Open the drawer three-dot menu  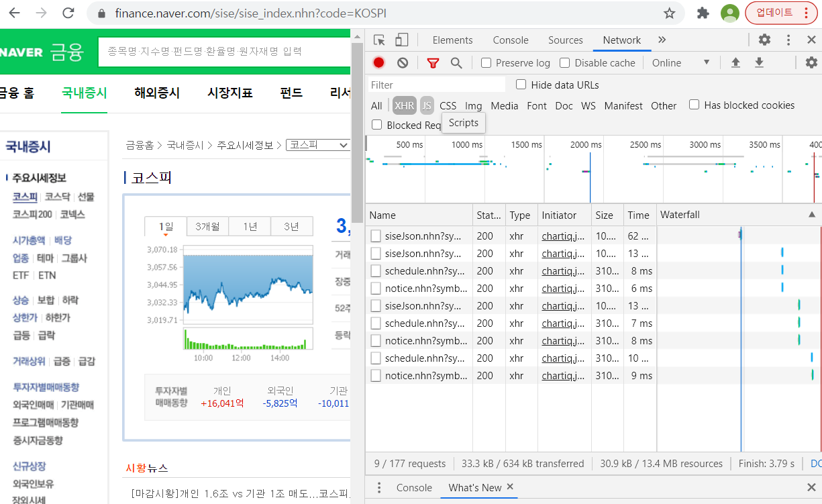tap(379, 488)
